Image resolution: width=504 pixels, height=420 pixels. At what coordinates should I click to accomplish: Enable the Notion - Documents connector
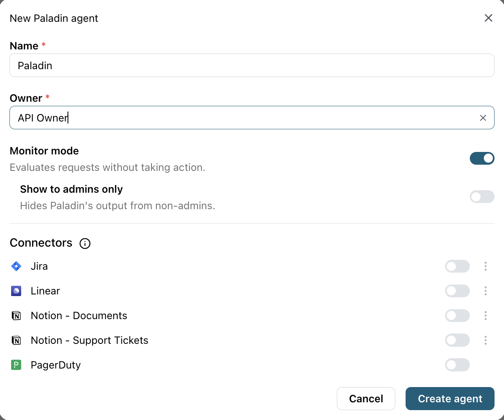pyautogui.click(x=457, y=316)
